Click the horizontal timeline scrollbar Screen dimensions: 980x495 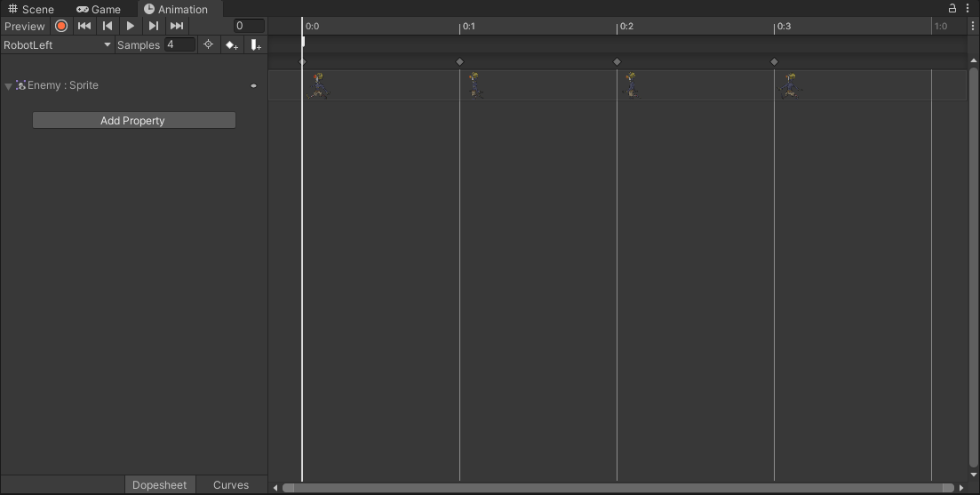point(618,488)
